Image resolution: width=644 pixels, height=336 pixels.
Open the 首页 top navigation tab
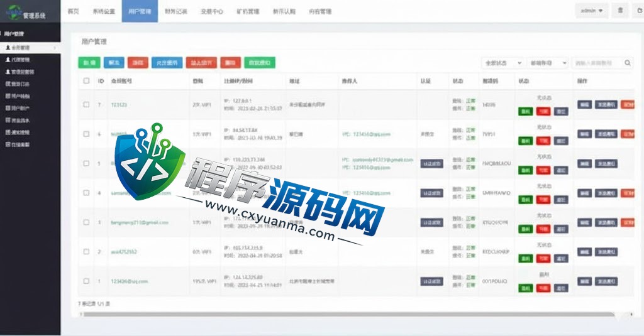tap(73, 11)
